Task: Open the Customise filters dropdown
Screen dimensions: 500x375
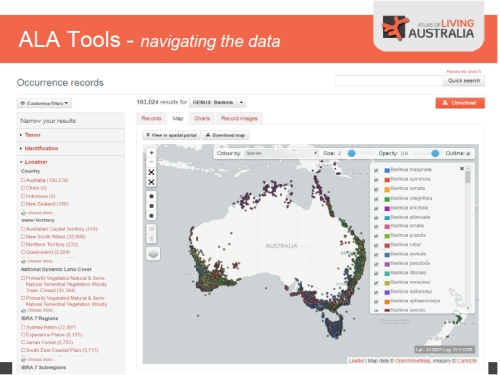Action: pos(44,103)
